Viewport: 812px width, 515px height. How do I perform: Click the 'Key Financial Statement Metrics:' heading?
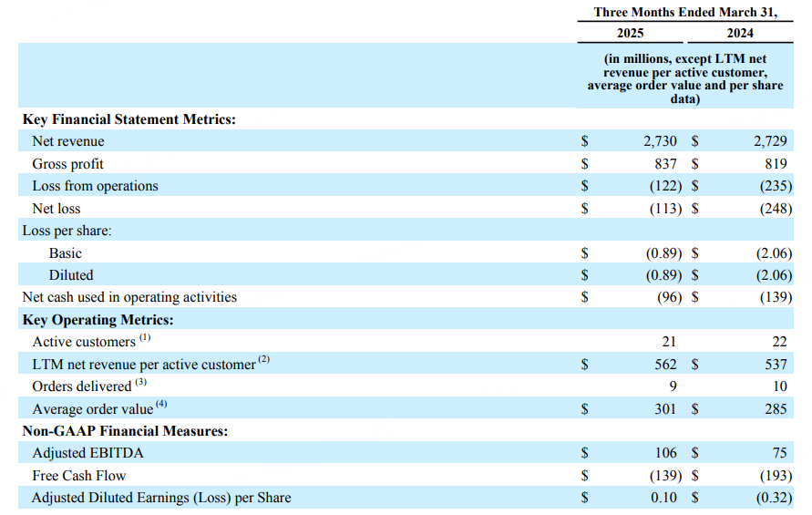tap(128, 119)
